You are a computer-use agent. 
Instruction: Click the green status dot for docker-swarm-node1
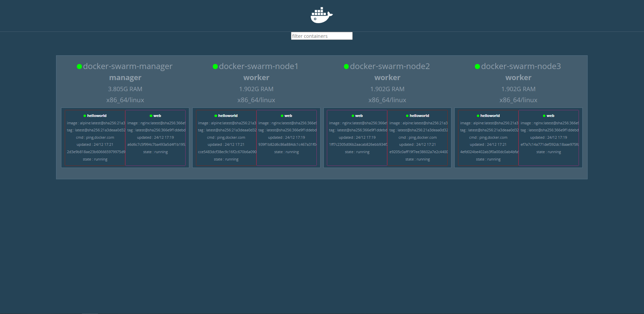click(x=215, y=66)
